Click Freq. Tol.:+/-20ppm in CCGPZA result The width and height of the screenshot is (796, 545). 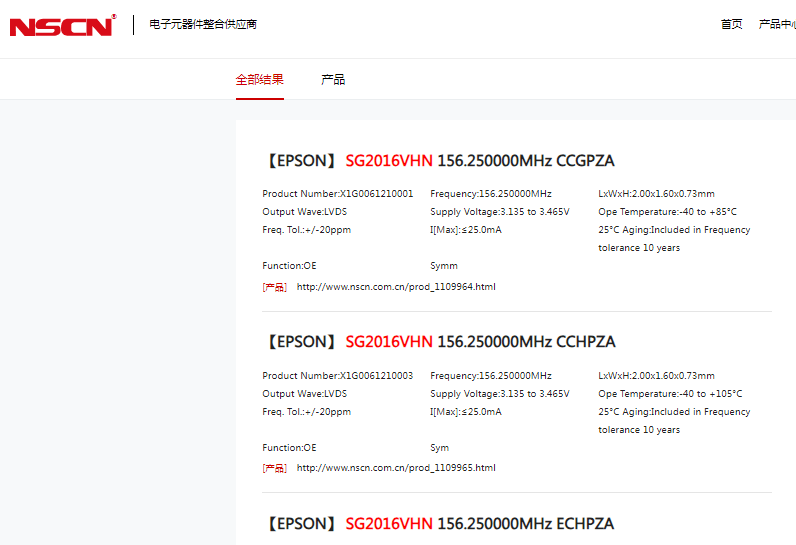[307, 230]
